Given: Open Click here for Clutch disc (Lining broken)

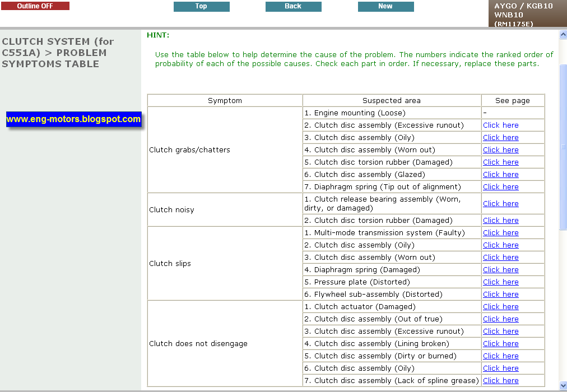Looking at the screenshot, I should pyautogui.click(x=500, y=343).
